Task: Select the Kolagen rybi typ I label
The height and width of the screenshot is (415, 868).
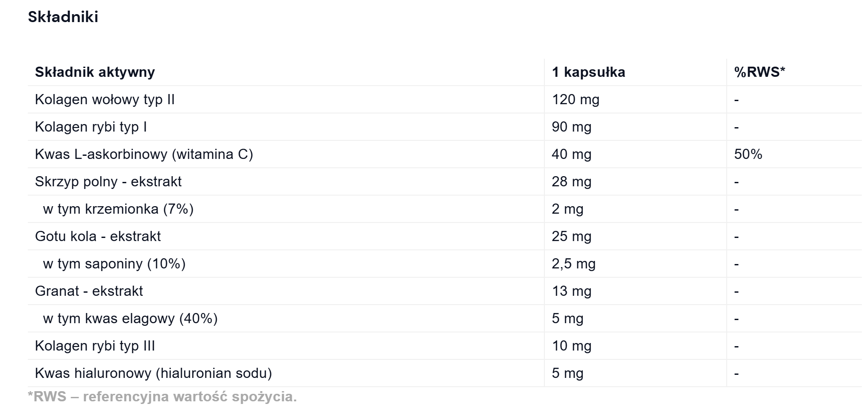Action: 91,127
